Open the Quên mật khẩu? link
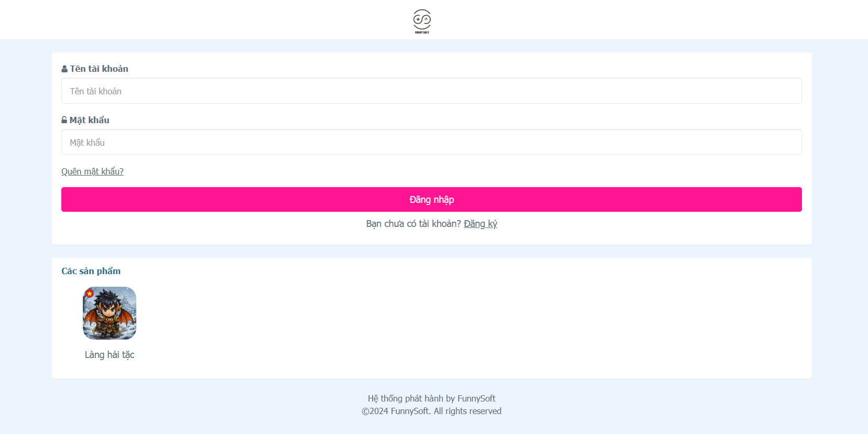The image size is (868, 434). pyautogui.click(x=92, y=172)
